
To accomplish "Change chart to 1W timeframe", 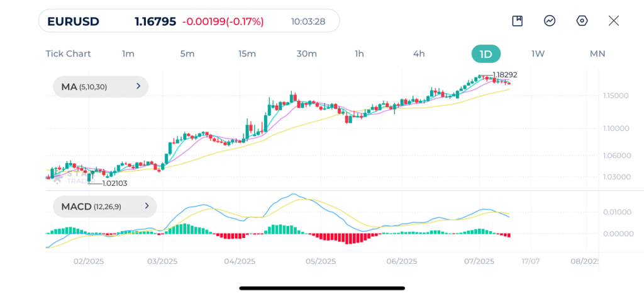I will tap(538, 54).
